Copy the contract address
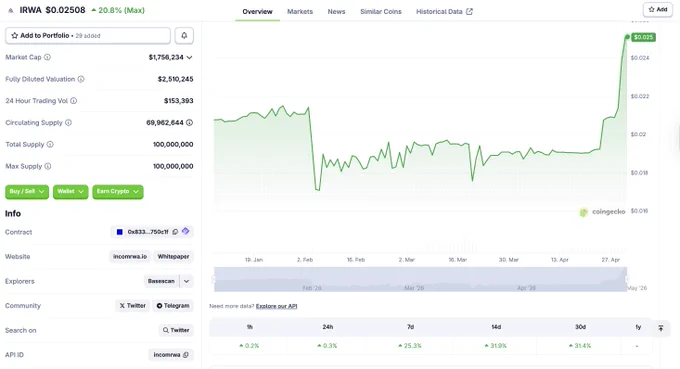This screenshot has height=369, width=680. pyautogui.click(x=175, y=232)
